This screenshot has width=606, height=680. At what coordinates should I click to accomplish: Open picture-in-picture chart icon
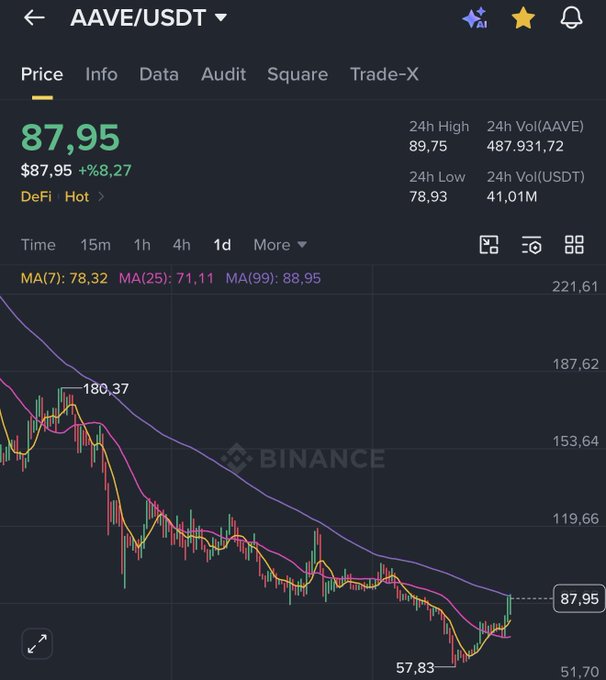pos(489,245)
